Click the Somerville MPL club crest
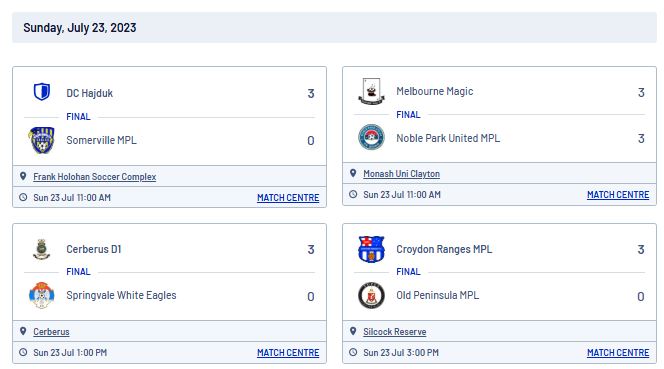Screen dimensions: 664x369 point(42,140)
